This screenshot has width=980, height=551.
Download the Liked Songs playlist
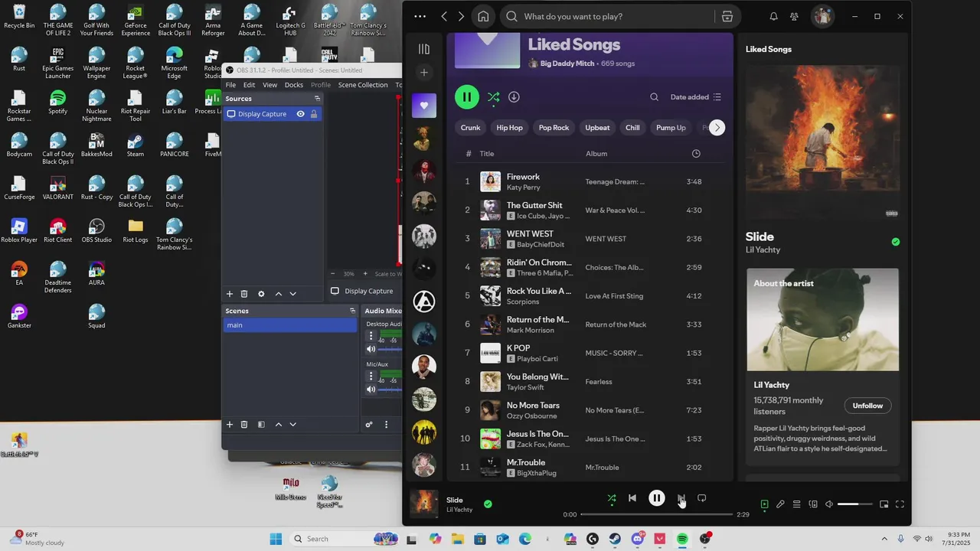pos(514,97)
